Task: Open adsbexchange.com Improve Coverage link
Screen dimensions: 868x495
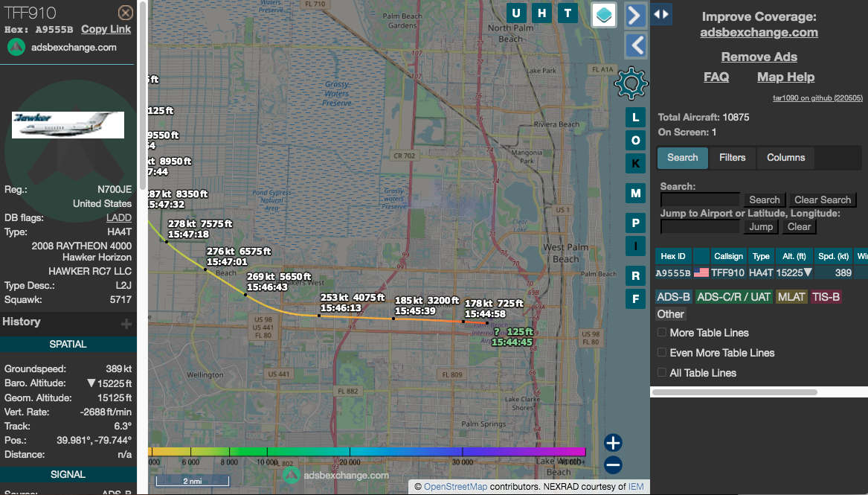Action: coord(759,32)
